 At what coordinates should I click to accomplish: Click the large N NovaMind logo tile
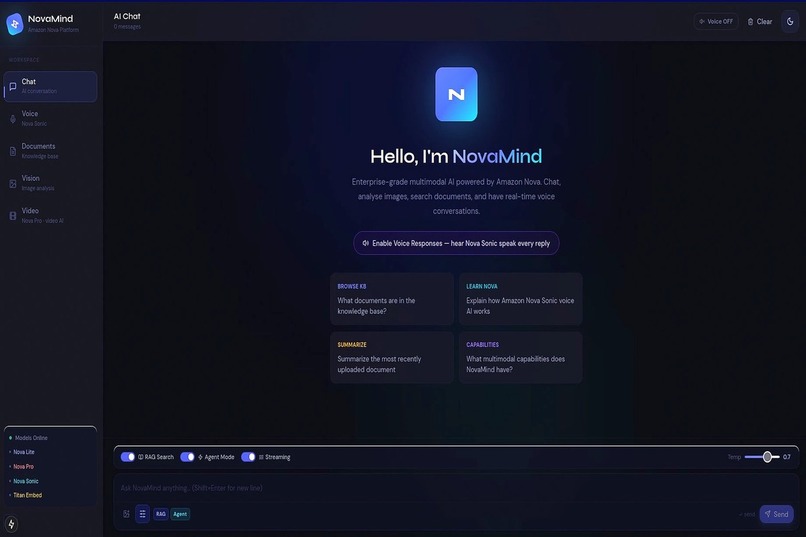tap(456, 94)
